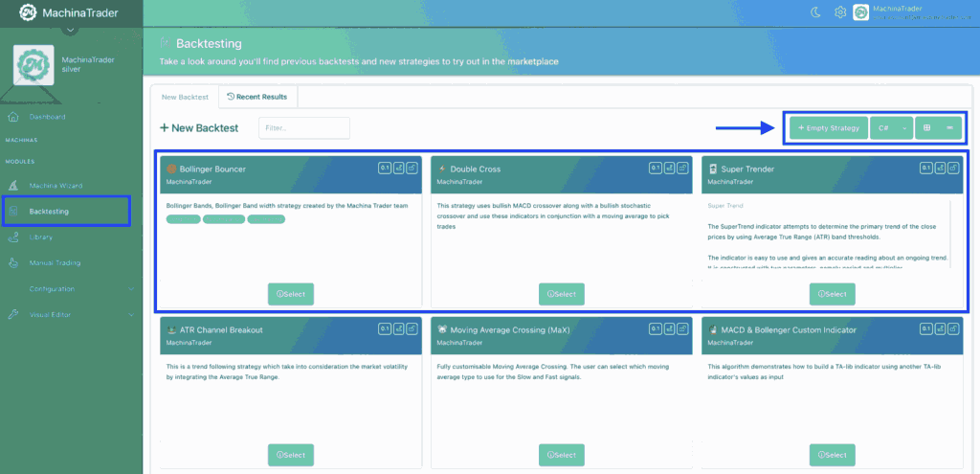Toggle dark mode moon icon
Image resolution: width=980 pixels, height=474 pixels.
click(x=815, y=11)
